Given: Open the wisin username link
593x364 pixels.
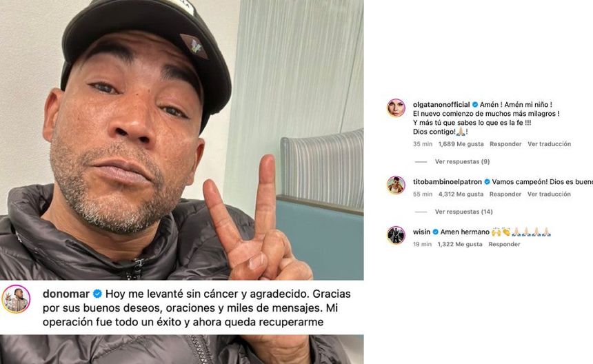Looking at the screenshot, I should 422,232.
